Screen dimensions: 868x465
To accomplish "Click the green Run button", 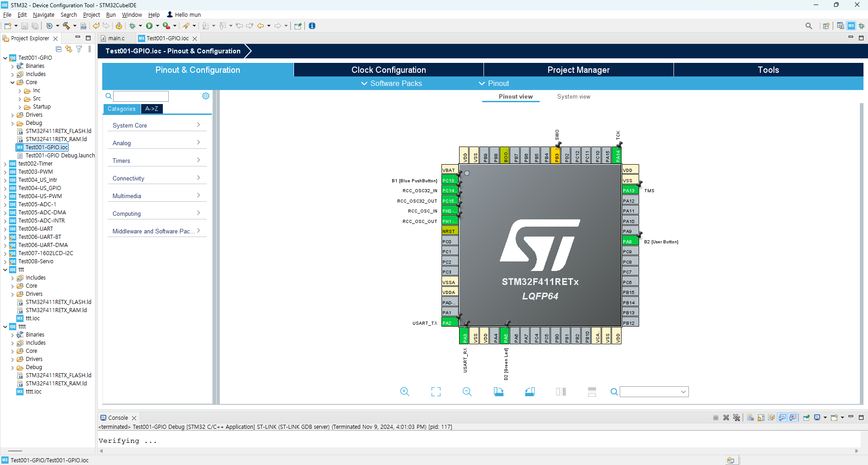I will (149, 26).
